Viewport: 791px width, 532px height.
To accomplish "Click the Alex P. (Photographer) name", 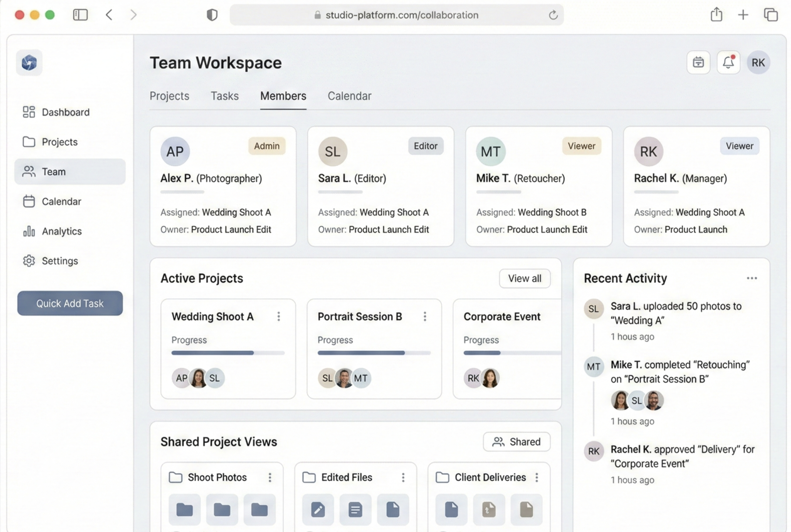I will 211,178.
